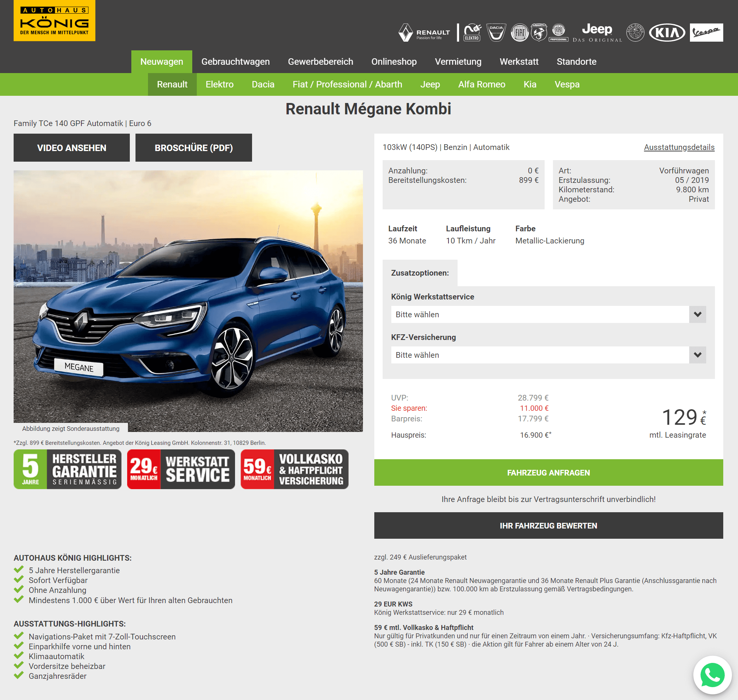Viewport: 738px width, 700px height.
Task: Click the 129 € monthly leasing rate
Action: pyautogui.click(x=684, y=418)
